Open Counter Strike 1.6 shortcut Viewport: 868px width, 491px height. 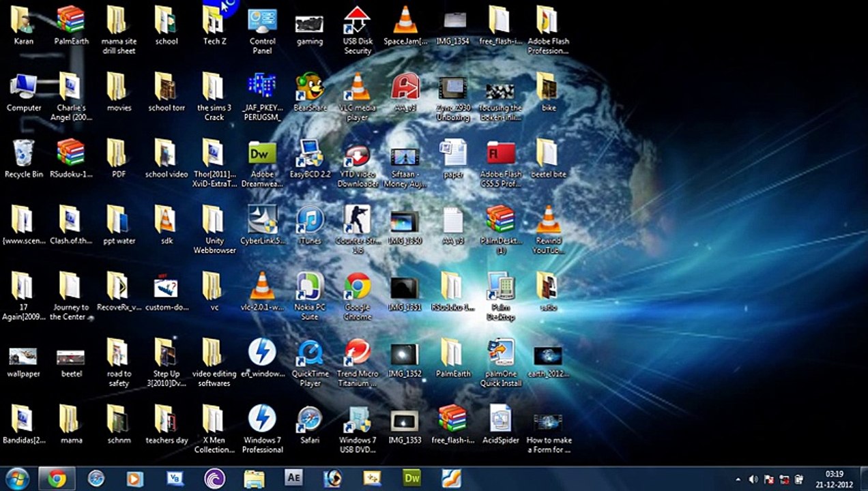[357, 230]
